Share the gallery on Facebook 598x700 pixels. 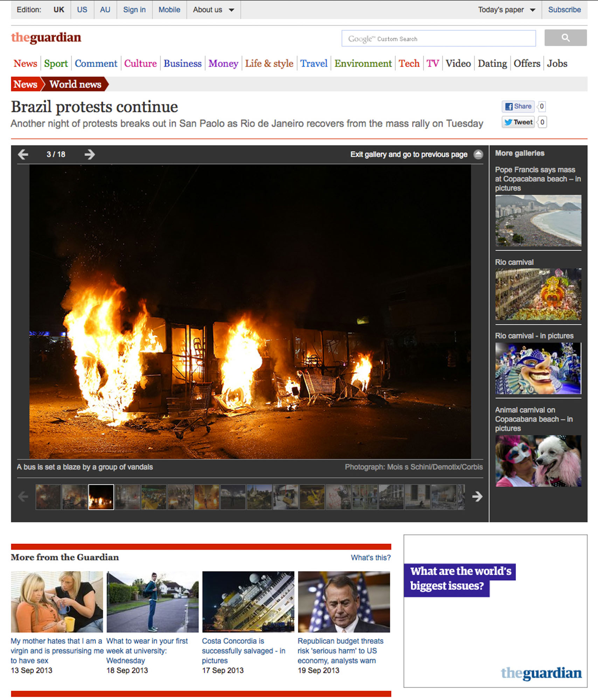point(518,106)
